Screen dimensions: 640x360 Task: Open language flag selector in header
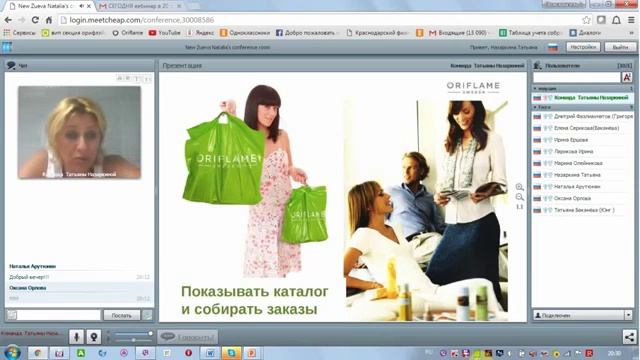[x=553, y=47]
